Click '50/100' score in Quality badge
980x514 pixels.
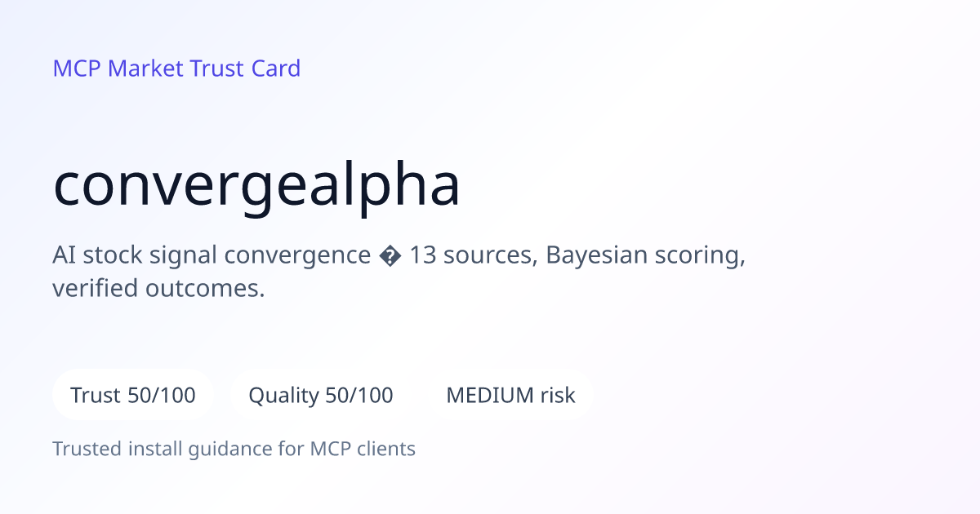click(x=359, y=396)
